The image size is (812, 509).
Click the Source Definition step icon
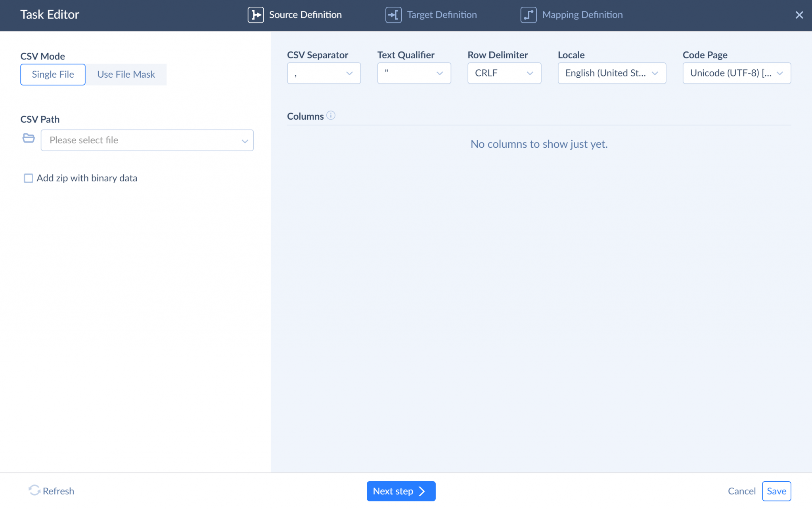[x=255, y=15]
